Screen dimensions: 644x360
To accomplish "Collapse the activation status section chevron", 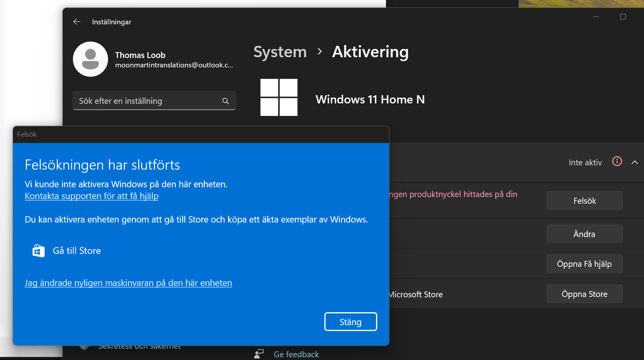I will 635,162.
